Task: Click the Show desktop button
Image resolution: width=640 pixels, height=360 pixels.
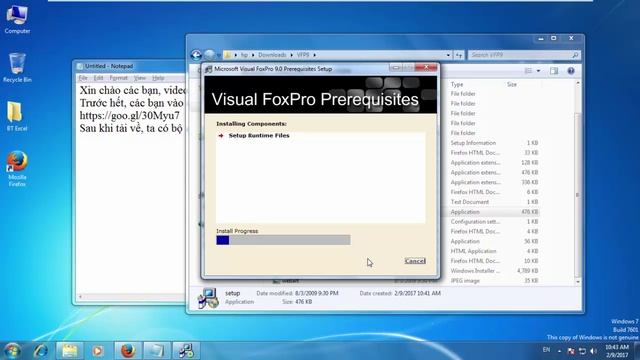Action: pos(637,351)
